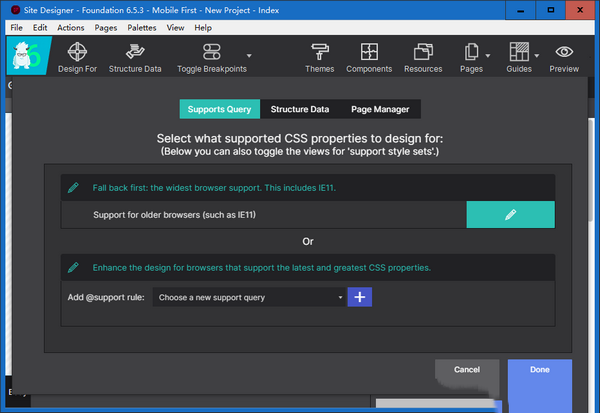The width and height of the screenshot is (600, 413).
Task: Open the Components library
Action: point(369,57)
